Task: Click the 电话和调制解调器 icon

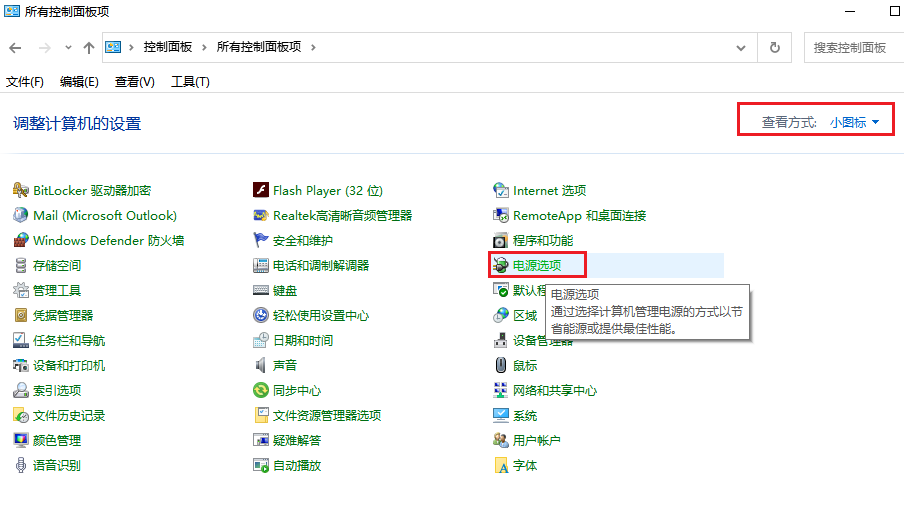Action: (261, 265)
